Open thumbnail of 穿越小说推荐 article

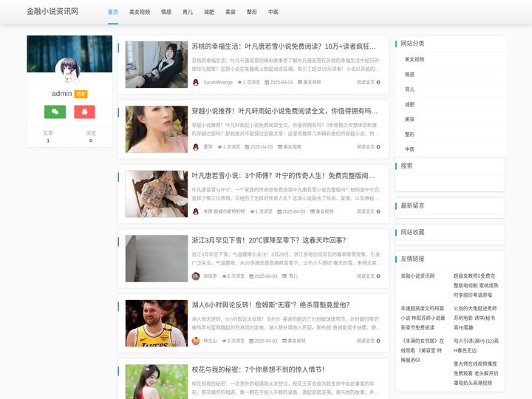tap(157, 129)
